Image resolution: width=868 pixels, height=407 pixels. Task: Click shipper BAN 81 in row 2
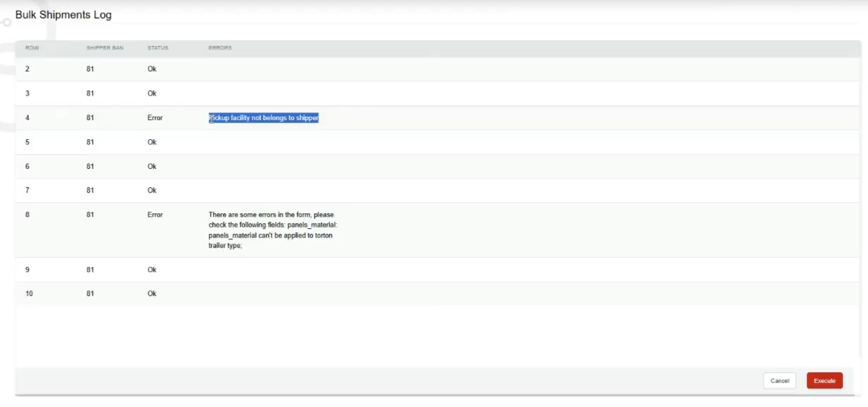pyautogui.click(x=90, y=69)
